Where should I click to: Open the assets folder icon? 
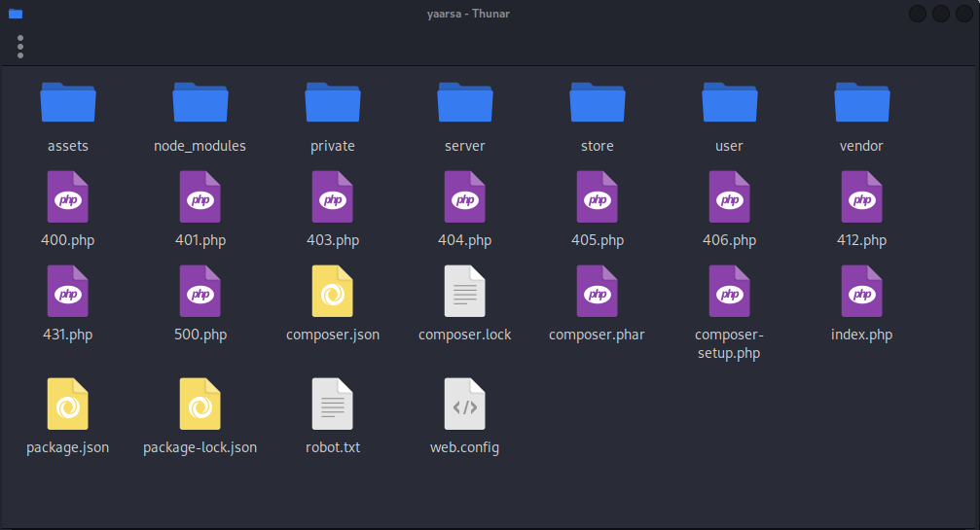[x=67, y=102]
